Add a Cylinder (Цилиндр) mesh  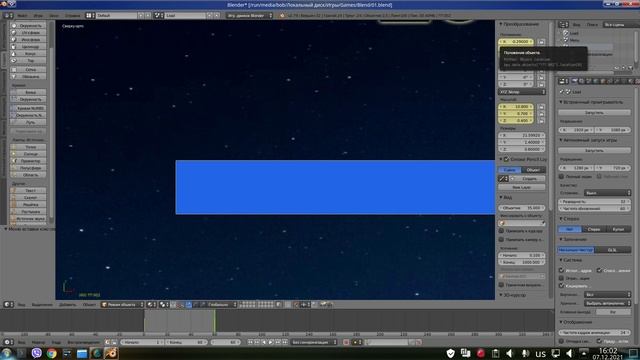(28, 47)
